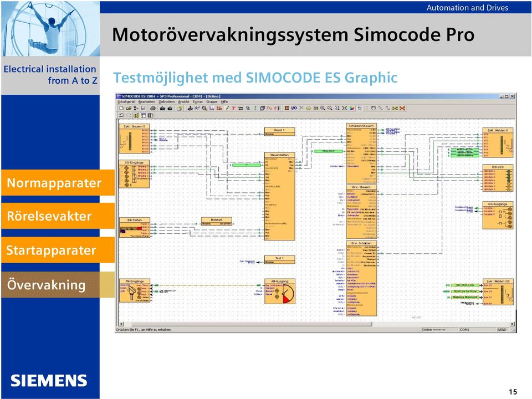
Task: Click the Zoom in magnifier icon
Action: pos(323,108)
